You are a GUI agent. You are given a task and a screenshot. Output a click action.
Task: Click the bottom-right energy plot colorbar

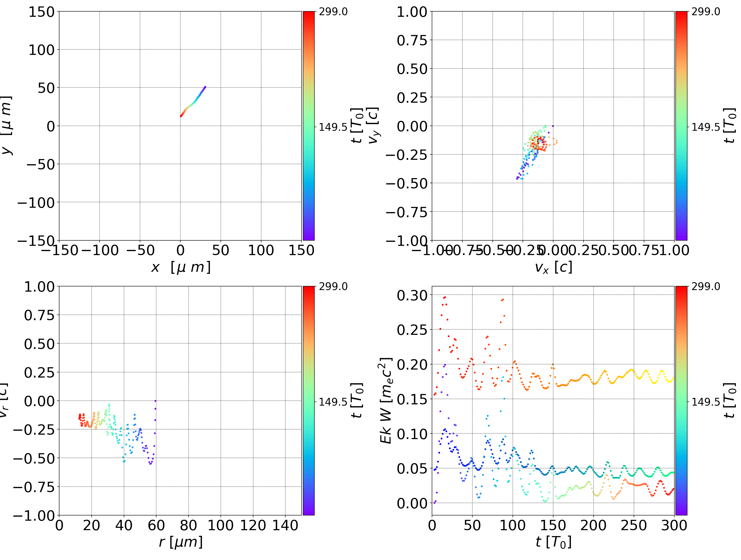(681, 400)
